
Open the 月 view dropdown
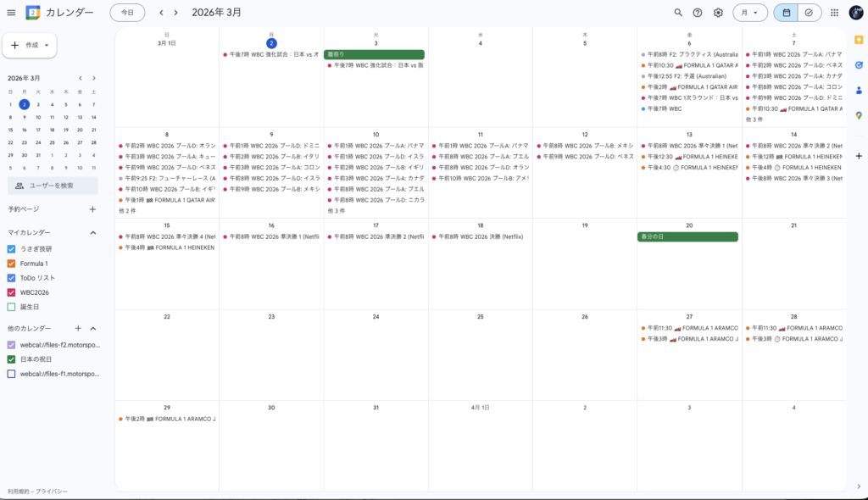click(x=749, y=13)
